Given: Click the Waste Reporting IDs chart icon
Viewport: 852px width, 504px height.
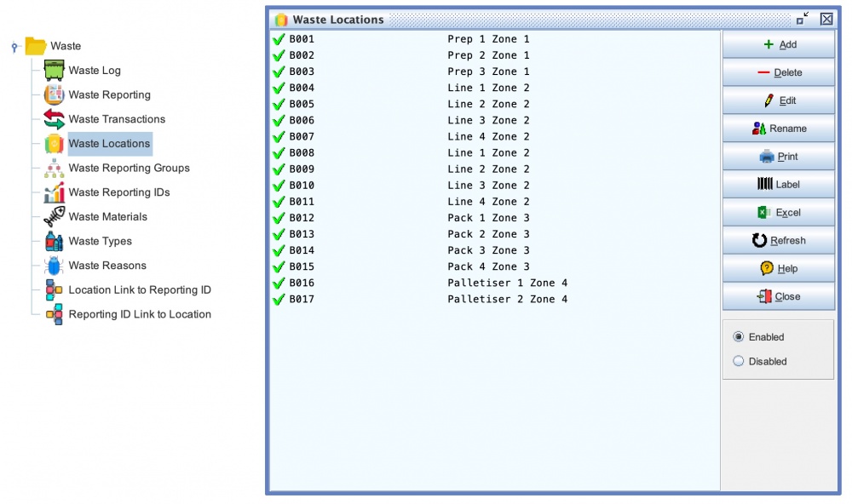Looking at the screenshot, I should (55, 192).
